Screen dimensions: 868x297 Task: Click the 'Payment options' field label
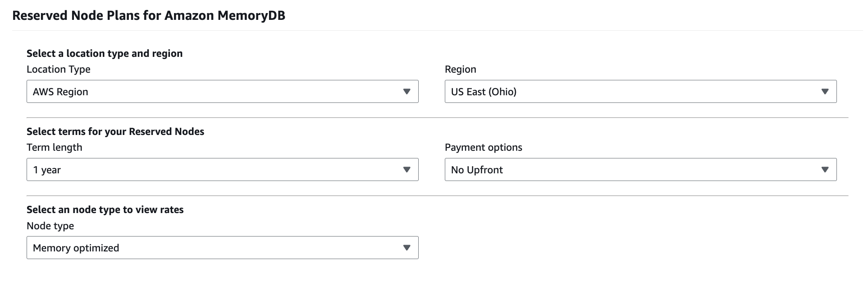pos(483,148)
